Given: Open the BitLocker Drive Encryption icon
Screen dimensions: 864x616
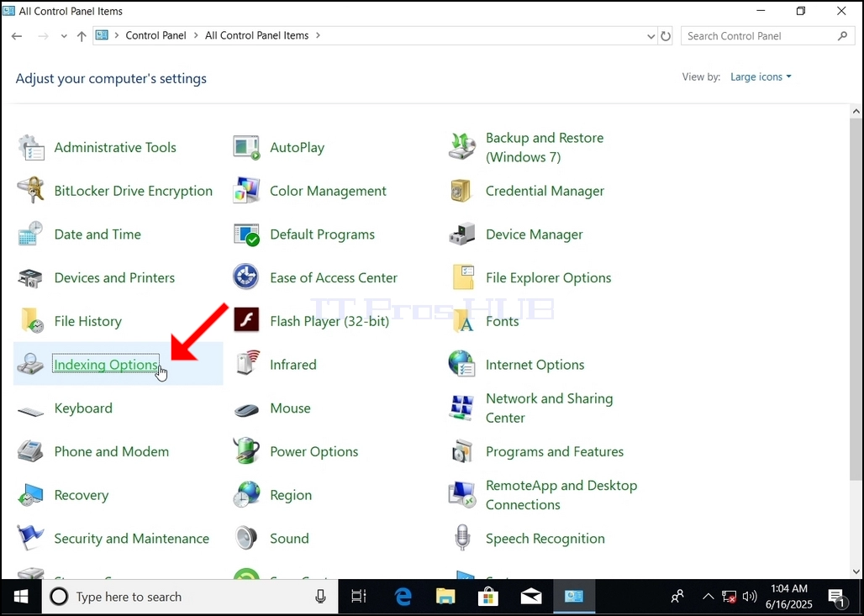Looking at the screenshot, I should [x=31, y=191].
